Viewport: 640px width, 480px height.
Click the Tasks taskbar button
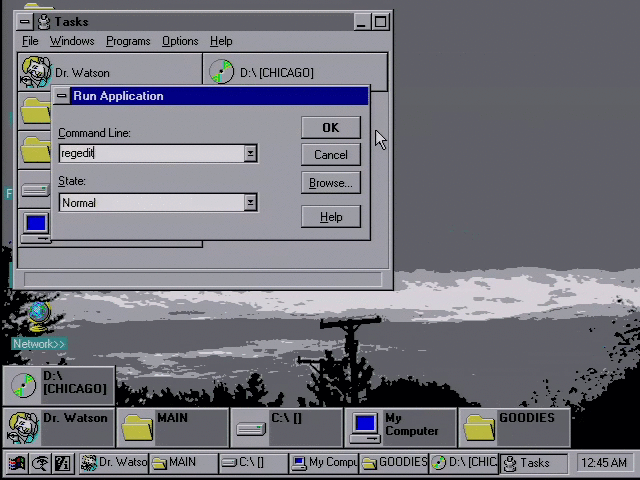(534, 463)
